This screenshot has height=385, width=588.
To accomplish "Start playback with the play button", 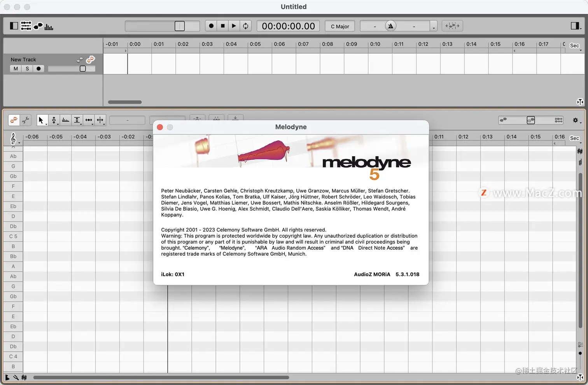I will (x=234, y=26).
